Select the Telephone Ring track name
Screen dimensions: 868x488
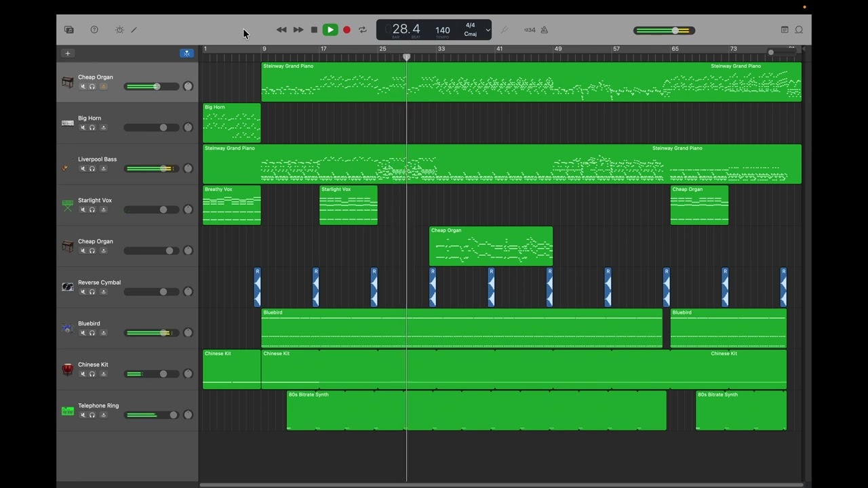98,405
